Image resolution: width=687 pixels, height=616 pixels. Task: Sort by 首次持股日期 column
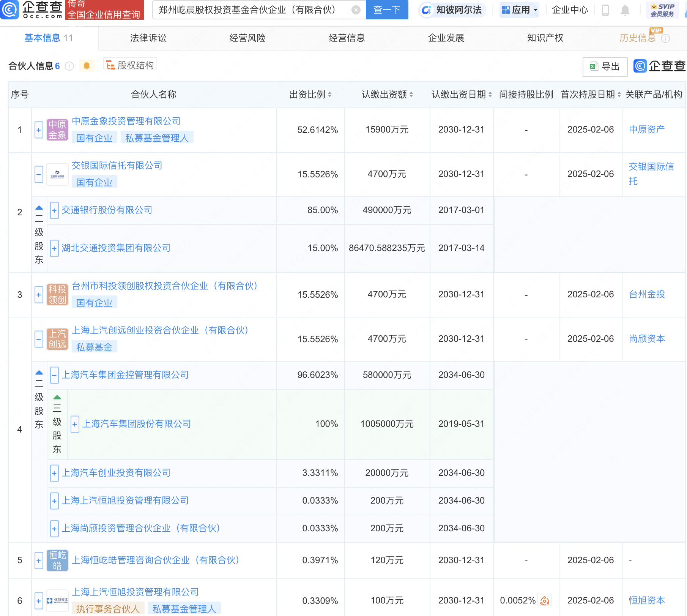click(x=619, y=95)
